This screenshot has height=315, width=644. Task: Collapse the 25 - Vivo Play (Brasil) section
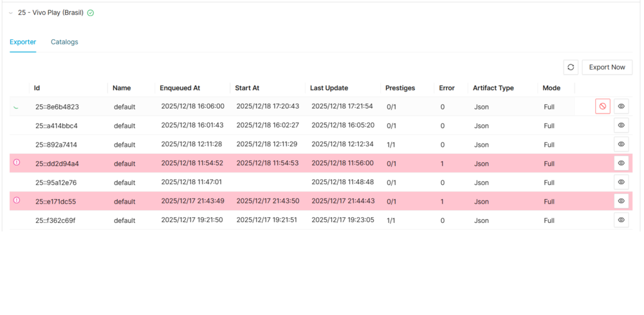(11, 13)
